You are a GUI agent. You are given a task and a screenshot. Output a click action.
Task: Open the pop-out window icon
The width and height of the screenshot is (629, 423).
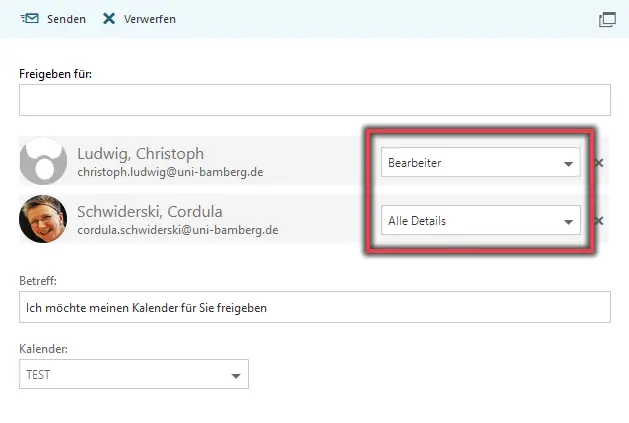[x=607, y=19]
